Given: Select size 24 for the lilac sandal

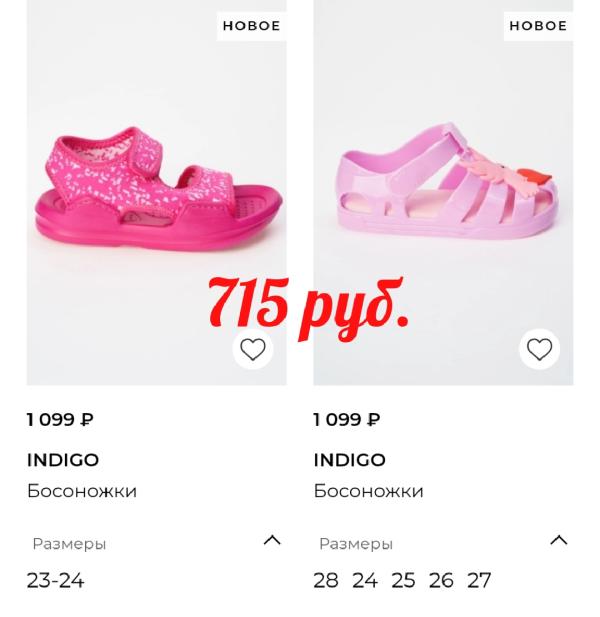Looking at the screenshot, I should [365, 580].
